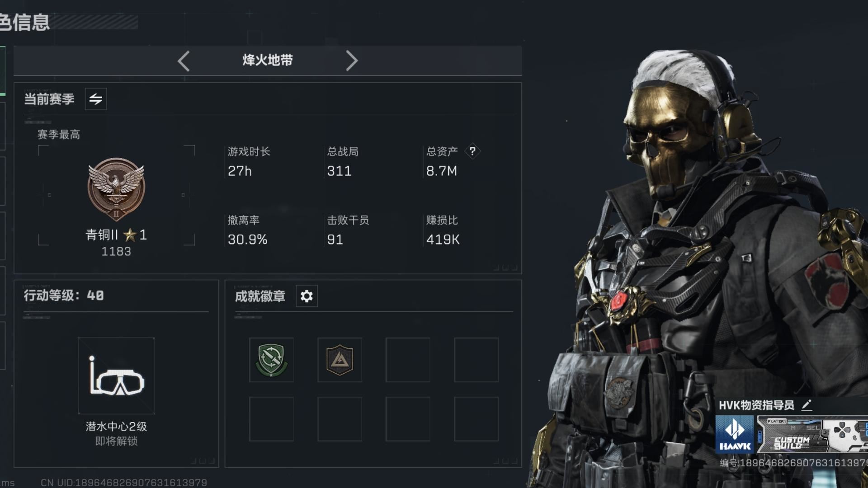Select the third empty badge slot
This screenshot has width=868, height=488.
point(408,360)
